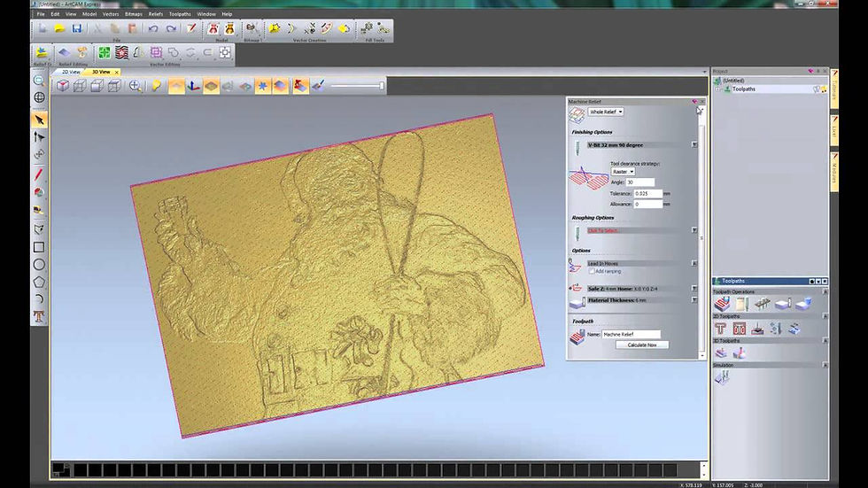This screenshot has width=868, height=488.
Task: Click the zoom magnifier in the 3D view toolbar
Action: pos(135,86)
